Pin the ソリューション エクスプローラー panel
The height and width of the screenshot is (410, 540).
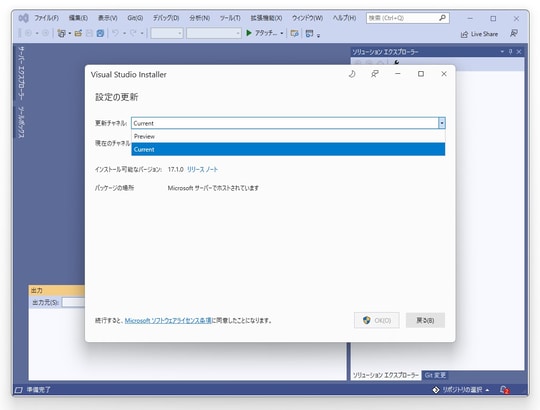pyautogui.click(x=510, y=52)
